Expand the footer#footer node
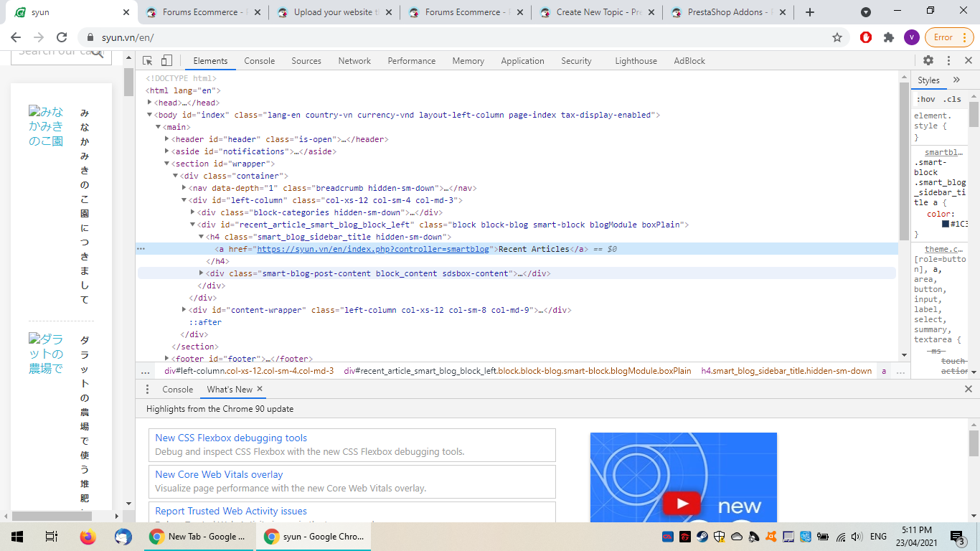This screenshot has width=980, height=551. 167,359
